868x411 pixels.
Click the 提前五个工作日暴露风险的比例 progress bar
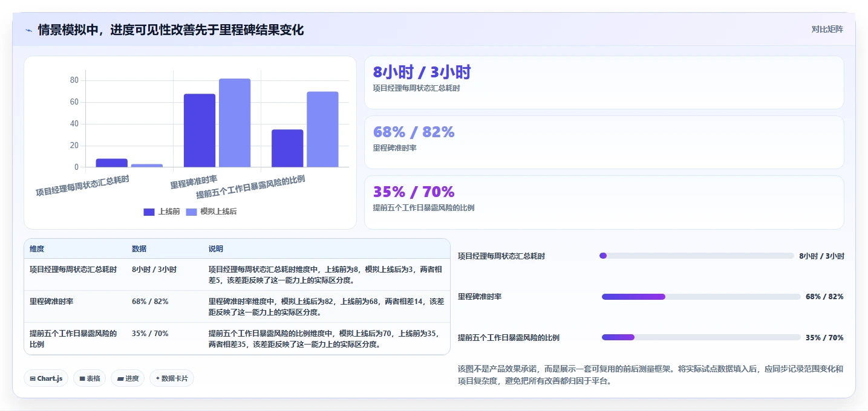click(701, 337)
